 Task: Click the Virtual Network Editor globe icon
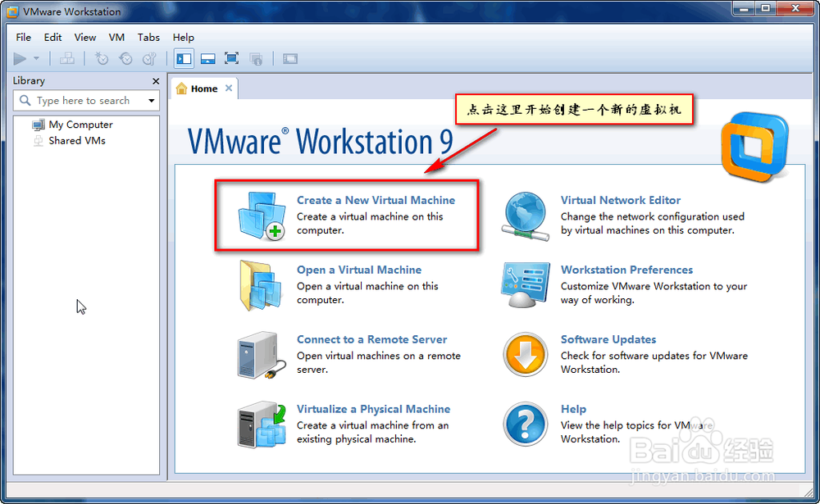tap(525, 216)
